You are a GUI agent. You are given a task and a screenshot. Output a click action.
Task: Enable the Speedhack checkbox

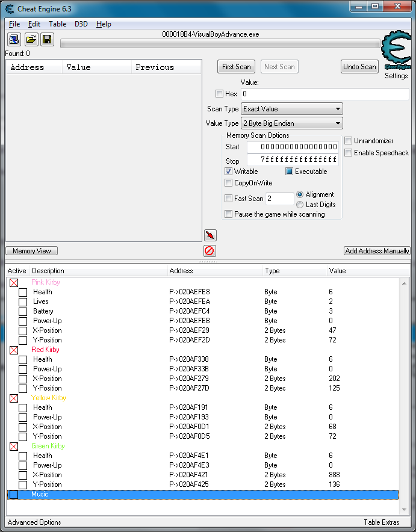tap(349, 153)
